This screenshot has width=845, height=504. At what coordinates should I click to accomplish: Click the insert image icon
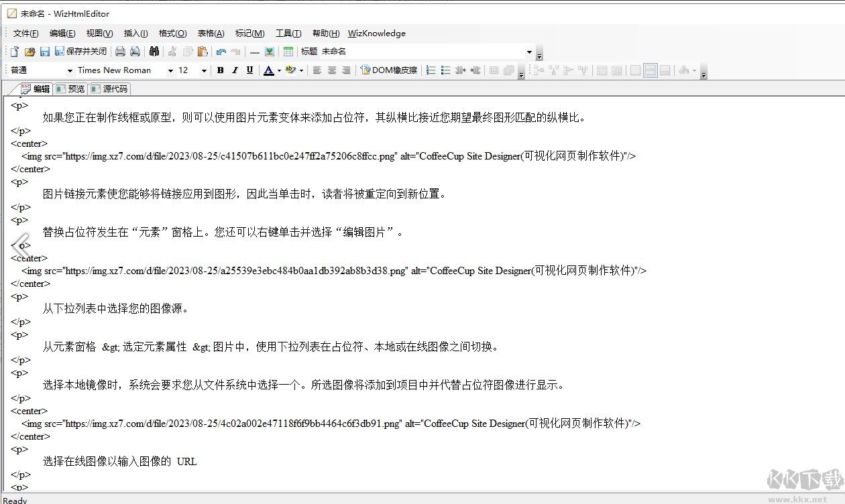pyautogui.click(x=270, y=52)
